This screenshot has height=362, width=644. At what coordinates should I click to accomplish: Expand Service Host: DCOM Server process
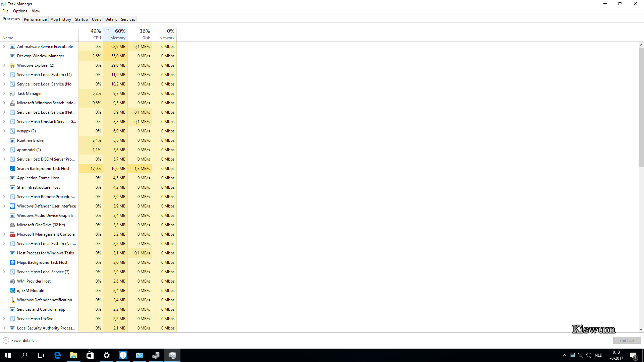[4, 159]
